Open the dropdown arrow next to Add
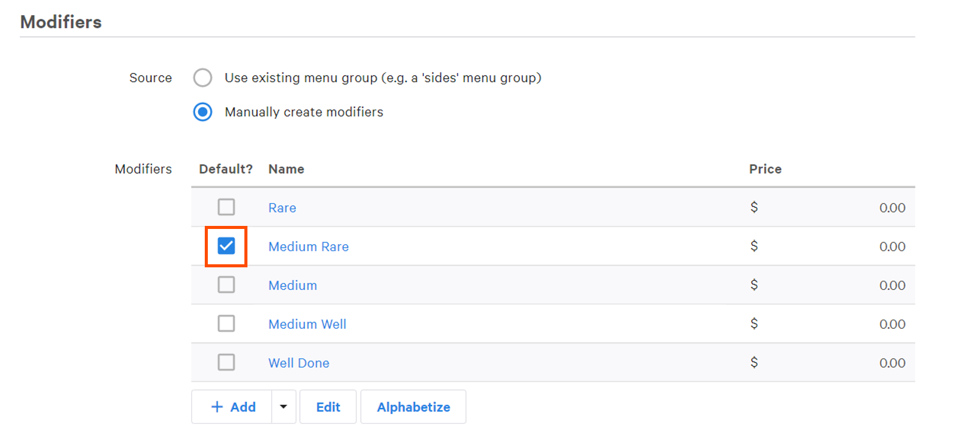Viewport: 980px width, 436px height. (x=283, y=407)
